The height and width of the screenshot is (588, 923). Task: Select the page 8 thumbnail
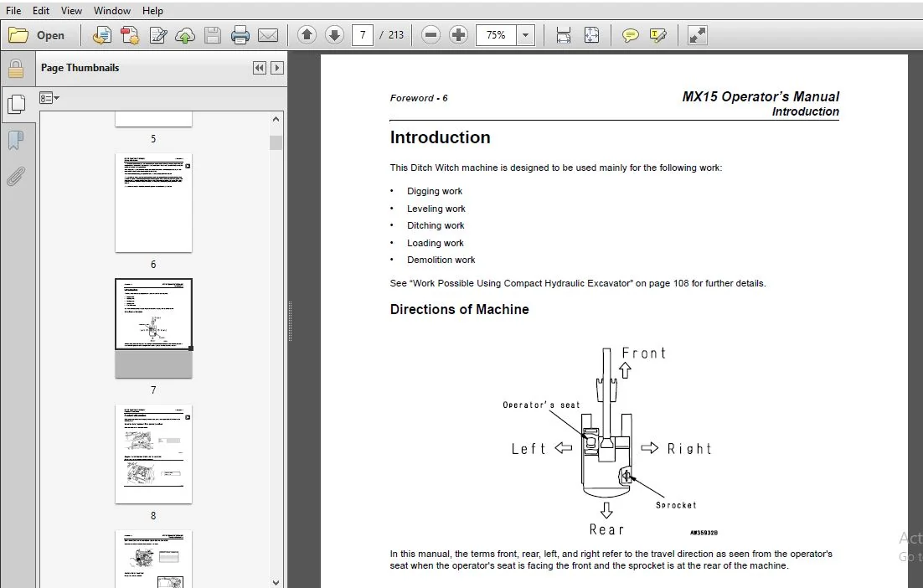coord(153,454)
